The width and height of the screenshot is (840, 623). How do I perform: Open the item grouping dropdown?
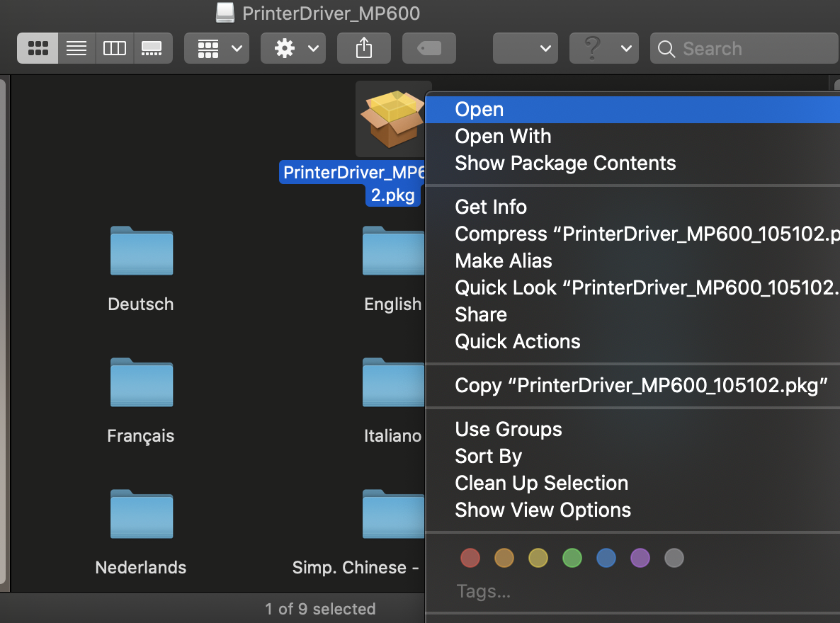(216, 48)
